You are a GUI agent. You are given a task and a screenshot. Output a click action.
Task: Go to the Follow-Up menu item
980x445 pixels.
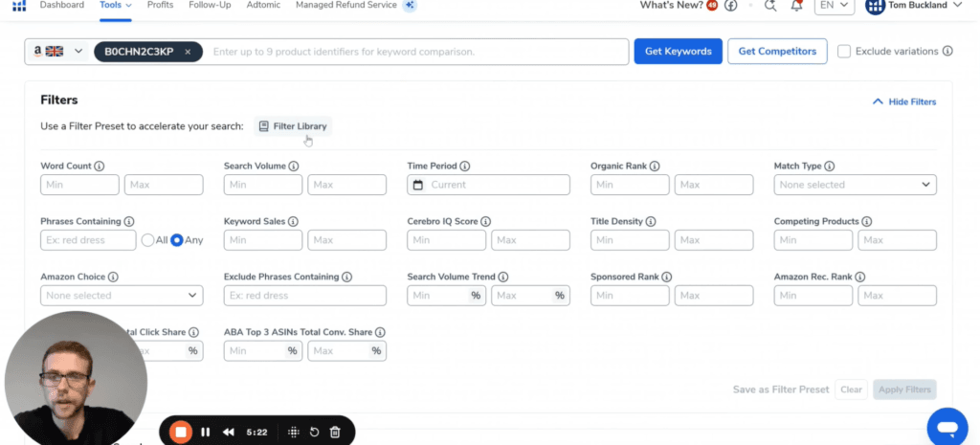coord(210,5)
